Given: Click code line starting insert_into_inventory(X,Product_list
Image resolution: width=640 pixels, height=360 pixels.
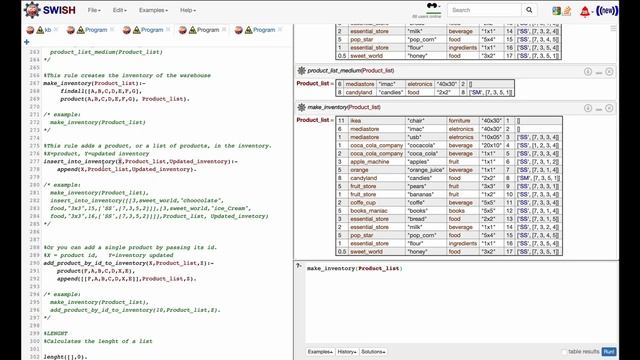Looking at the screenshot, I should [x=141, y=162].
